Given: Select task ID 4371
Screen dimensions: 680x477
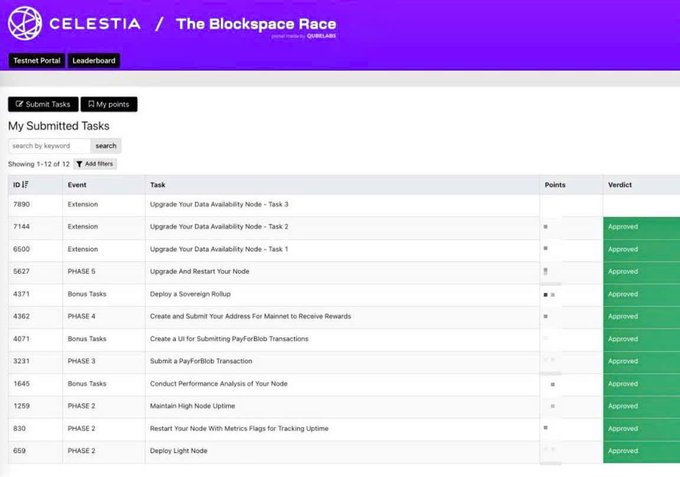Looking at the screenshot, I should coord(21,294).
